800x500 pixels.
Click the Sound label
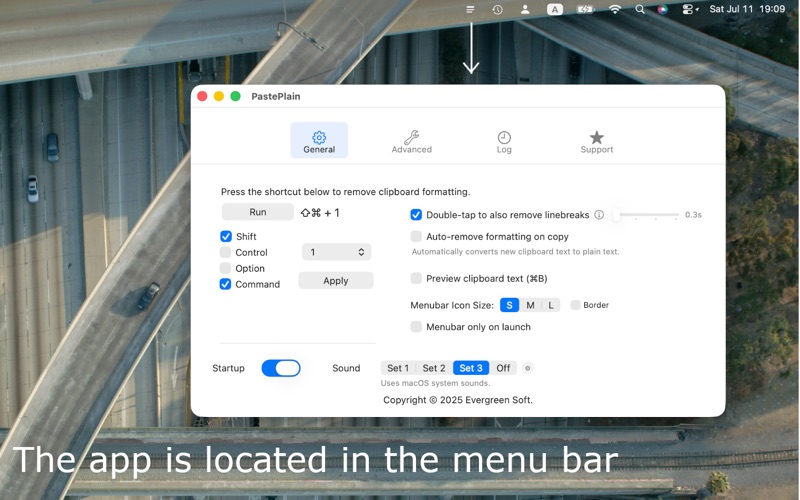click(x=346, y=368)
